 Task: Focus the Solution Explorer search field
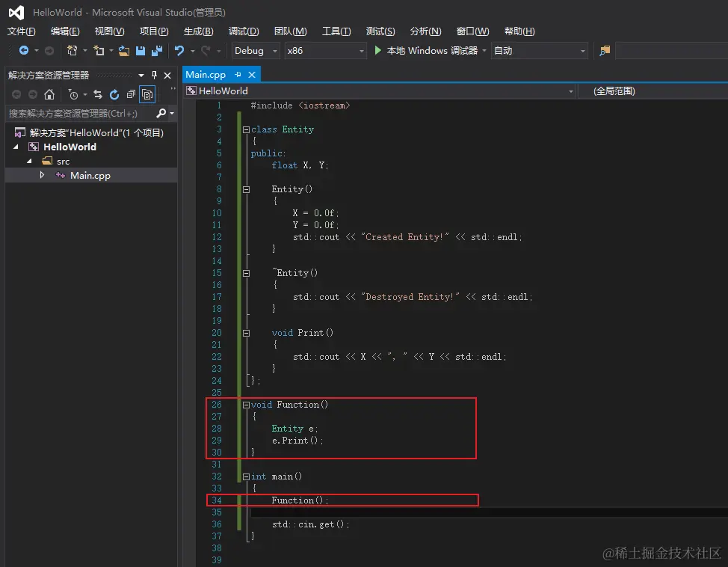[81, 113]
